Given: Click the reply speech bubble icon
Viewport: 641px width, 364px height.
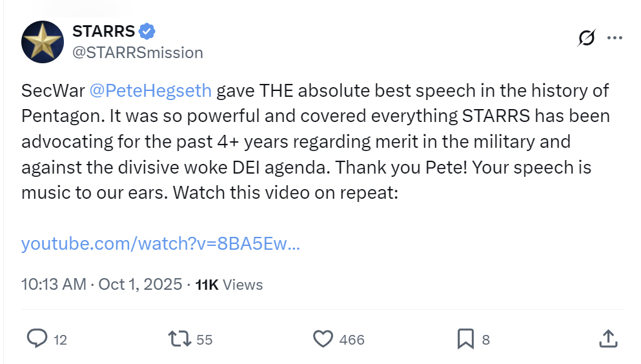Looking at the screenshot, I should coord(37,338).
